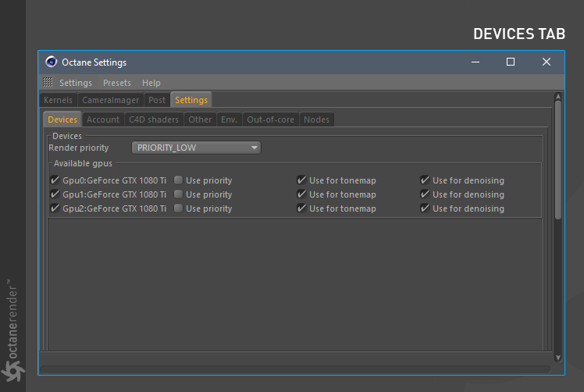
Task: Open the Out-of-core sub-tab
Action: pos(271,119)
